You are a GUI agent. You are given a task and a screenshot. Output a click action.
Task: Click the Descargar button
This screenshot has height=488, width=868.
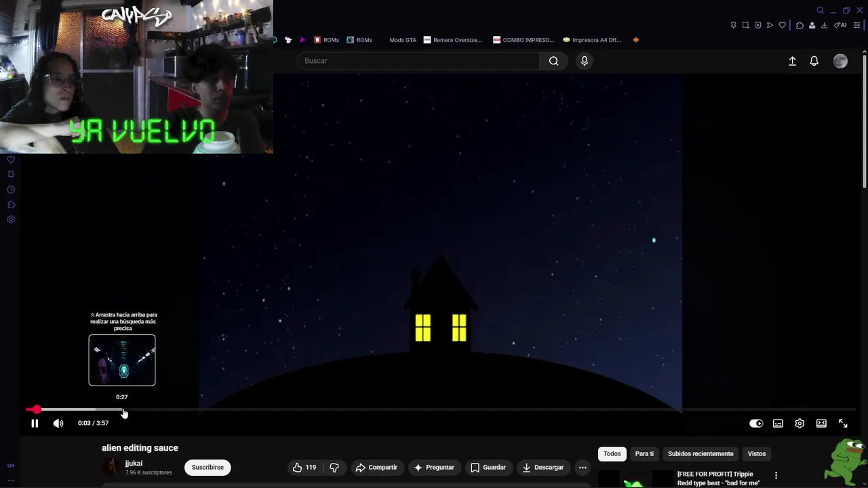pos(542,467)
